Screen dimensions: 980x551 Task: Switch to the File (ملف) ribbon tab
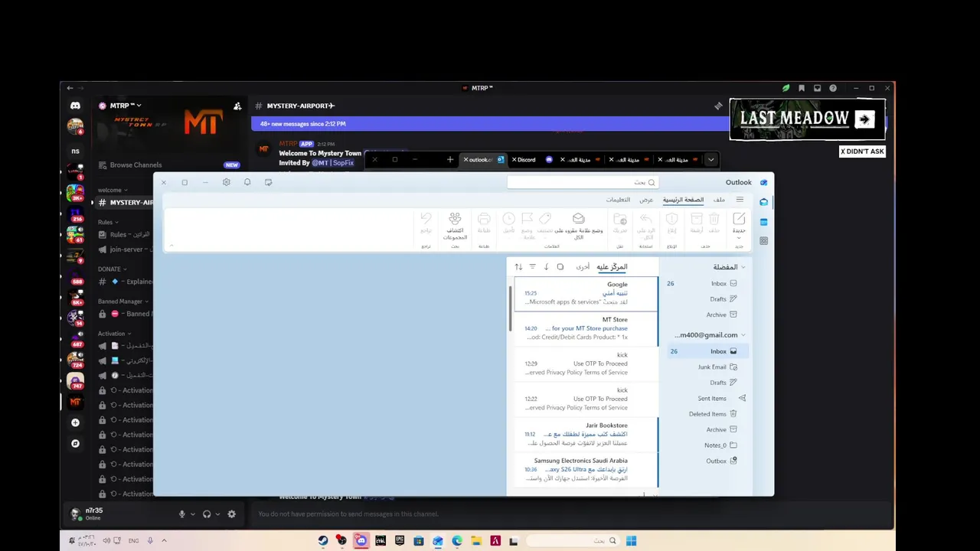point(719,200)
